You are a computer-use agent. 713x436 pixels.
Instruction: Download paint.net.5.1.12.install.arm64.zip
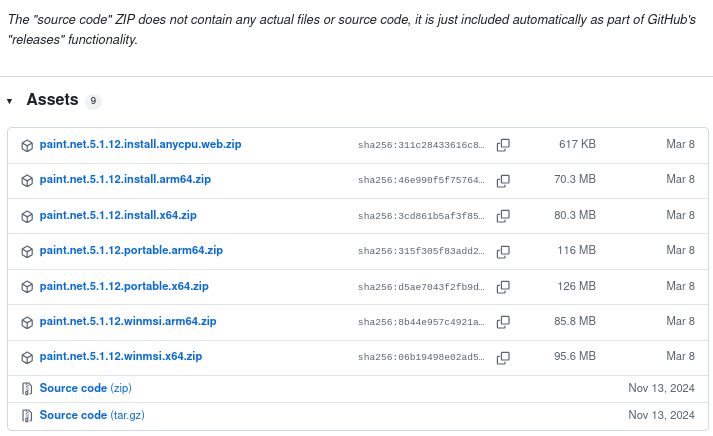pyautogui.click(x=125, y=179)
